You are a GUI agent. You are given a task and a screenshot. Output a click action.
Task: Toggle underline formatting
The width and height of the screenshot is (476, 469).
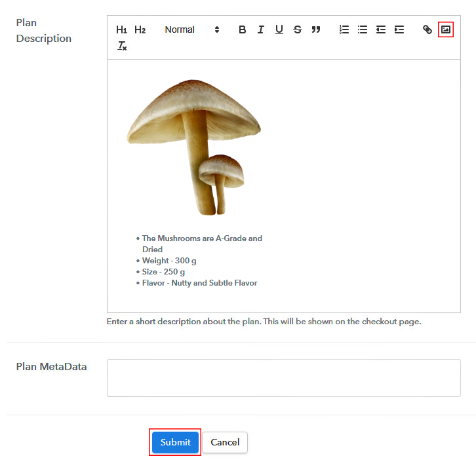(279, 29)
